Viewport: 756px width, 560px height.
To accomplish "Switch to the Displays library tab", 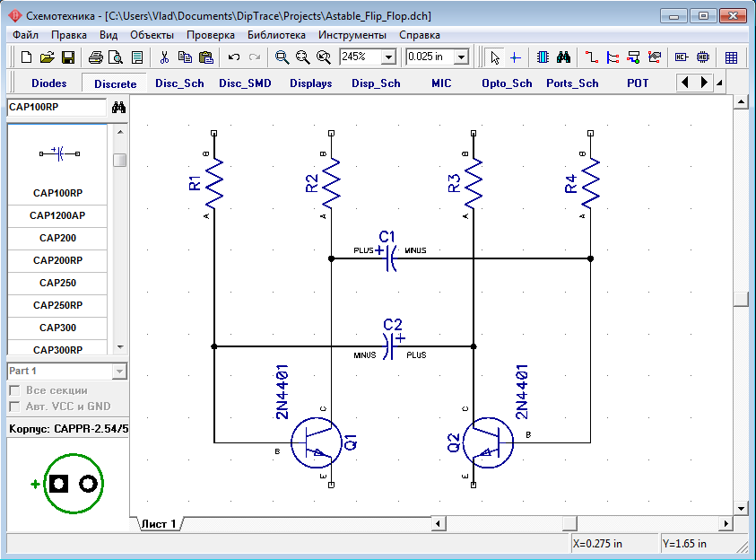I will tap(311, 83).
